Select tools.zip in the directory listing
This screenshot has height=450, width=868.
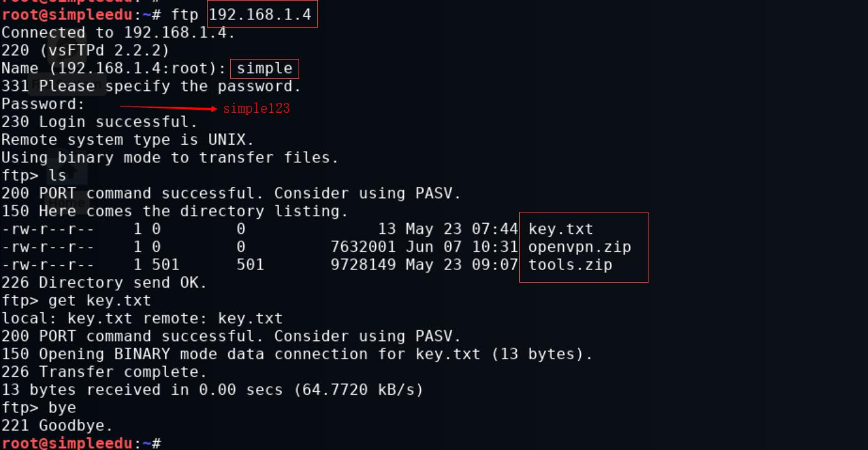pyautogui.click(x=570, y=264)
